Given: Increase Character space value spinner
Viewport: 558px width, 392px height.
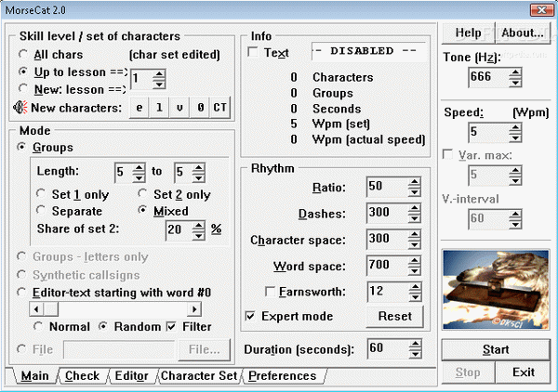Looking at the screenshot, I should click(x=414, y=234).
